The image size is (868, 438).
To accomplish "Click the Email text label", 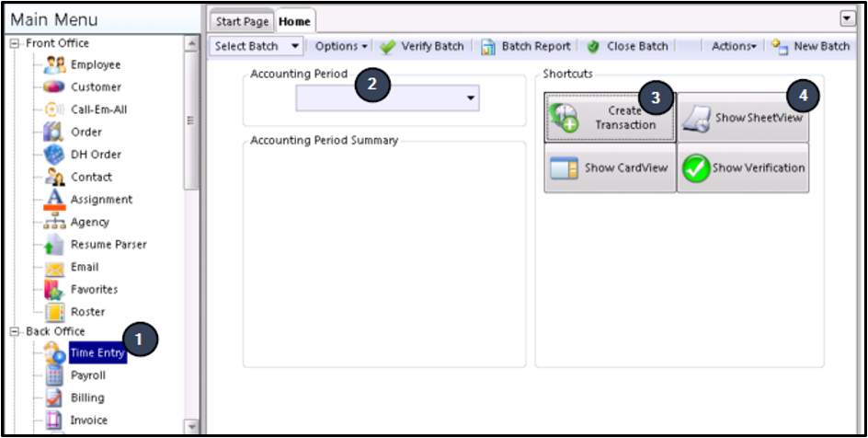I will [x=85, y=267].
